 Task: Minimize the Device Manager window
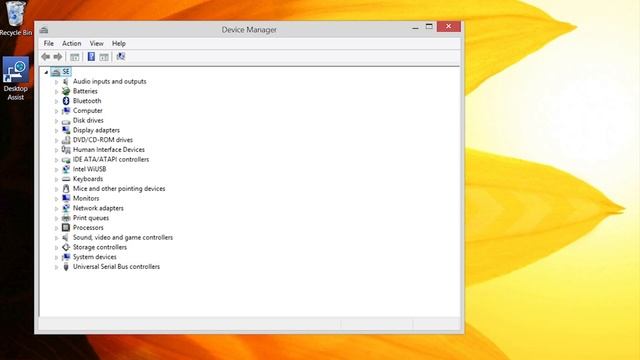[416, 27]
